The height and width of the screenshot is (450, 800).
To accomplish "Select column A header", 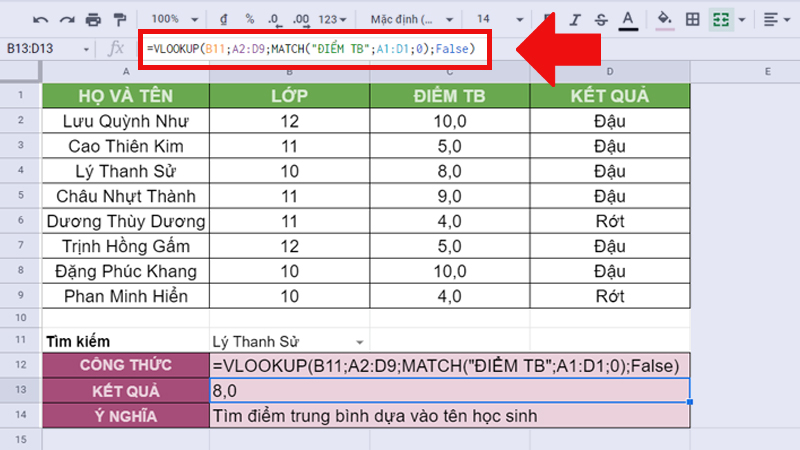I will [126, 72].
